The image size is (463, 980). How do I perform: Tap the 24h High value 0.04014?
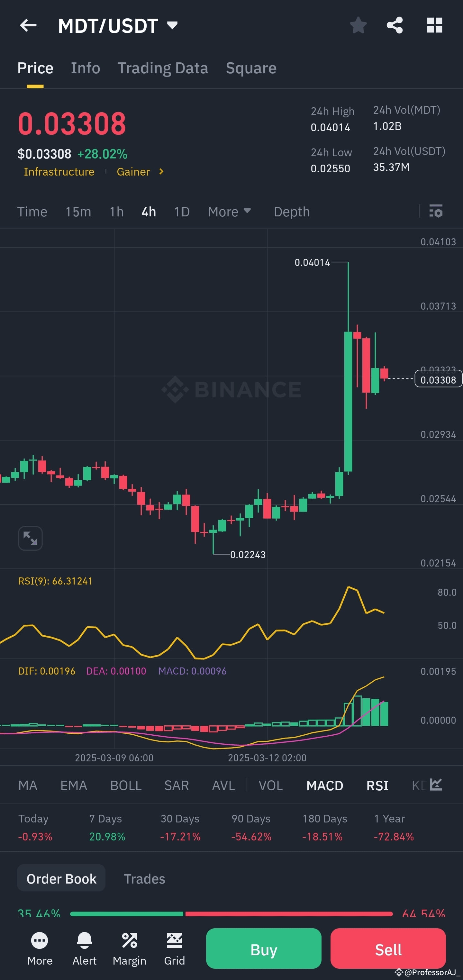coord(331,127)
